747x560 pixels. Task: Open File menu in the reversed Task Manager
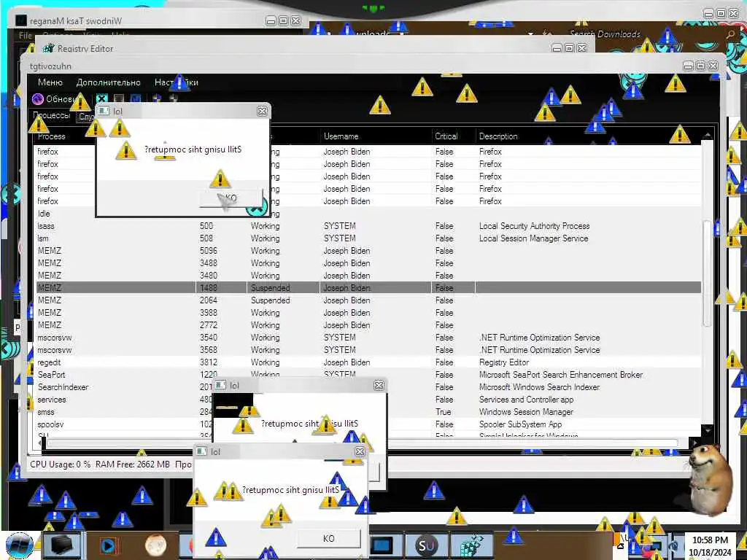[26, 35]
